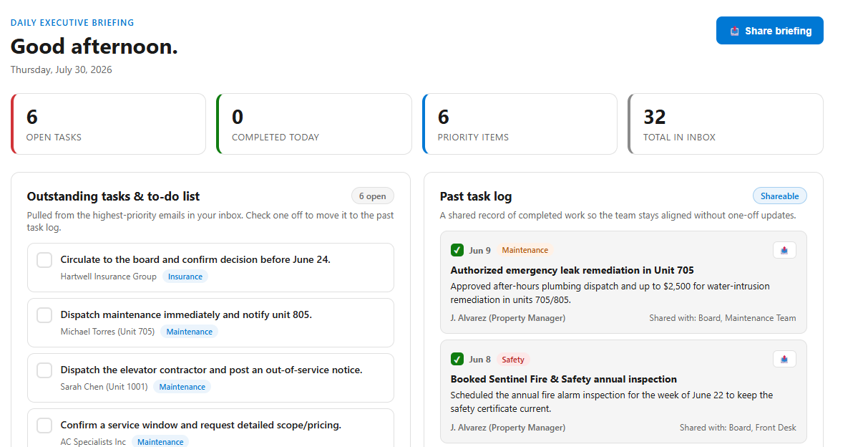Click the 'Past task log' heading
The width and height of the screenshot is (868, 447).
point(476,196)
